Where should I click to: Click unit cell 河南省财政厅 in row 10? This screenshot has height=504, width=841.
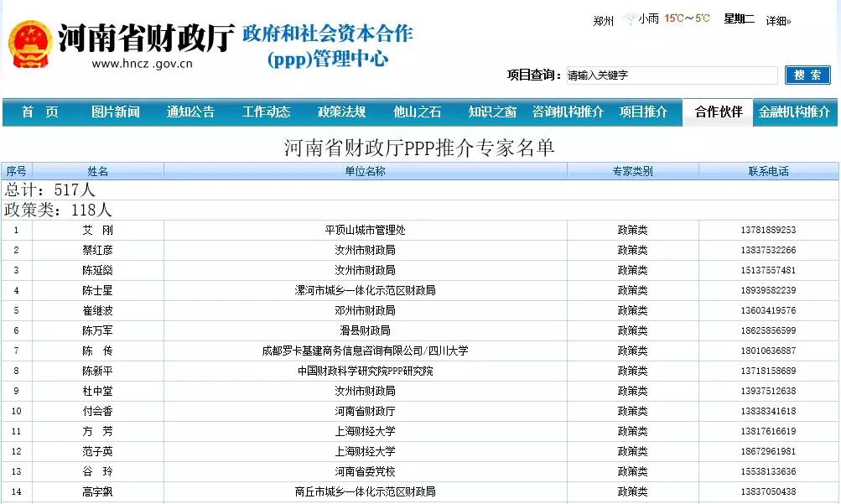[x=366, y=411]
